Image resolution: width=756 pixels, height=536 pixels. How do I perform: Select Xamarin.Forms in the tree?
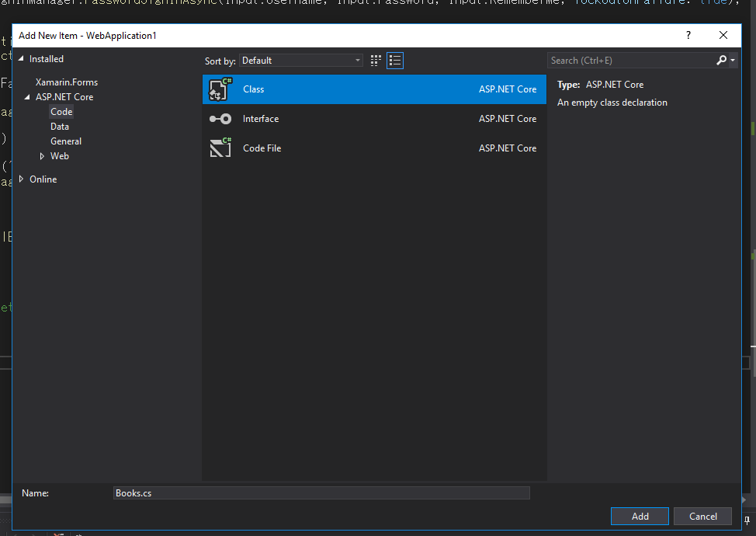67,82
